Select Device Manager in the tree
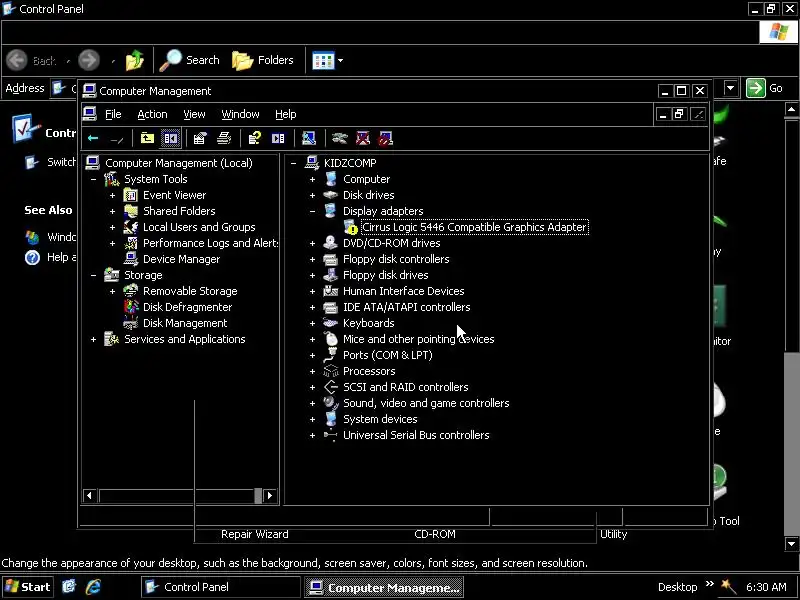 coord(181,259)
